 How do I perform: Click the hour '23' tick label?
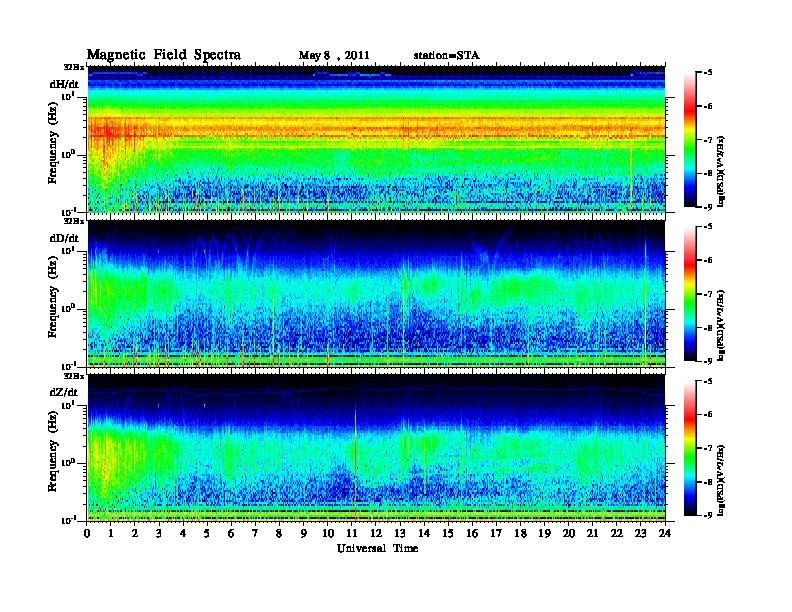[640, 534]
